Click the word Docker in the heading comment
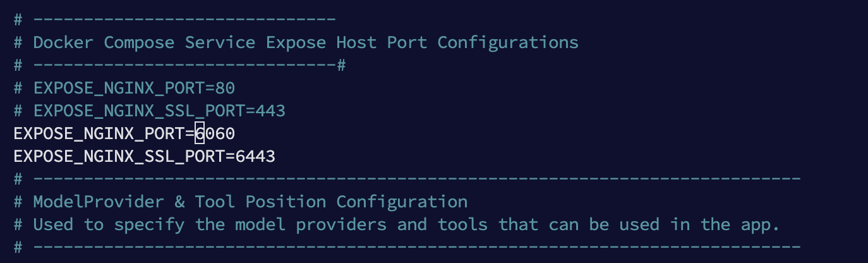868x263 pixels. coord(63,42)
